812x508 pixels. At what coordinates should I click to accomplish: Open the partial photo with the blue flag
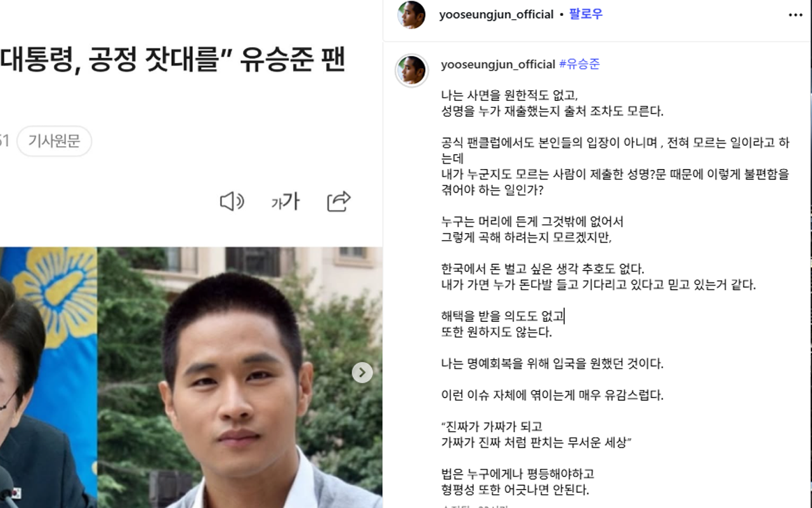point(48,378)
